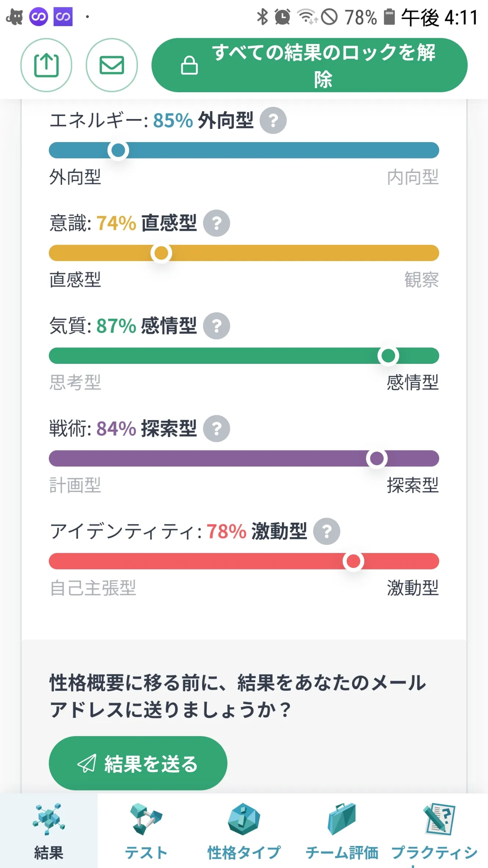This screenshot has height=868, width=488.
Task: Tap the envelope email icon
Action: click(112, 65)
